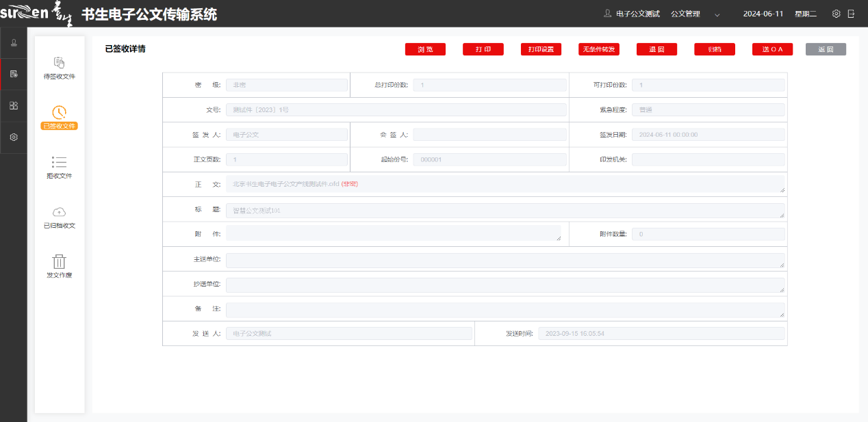Screen dimensions: 868x422
Task: Click the 无条件转发 forward button
Action: [599, 49]
